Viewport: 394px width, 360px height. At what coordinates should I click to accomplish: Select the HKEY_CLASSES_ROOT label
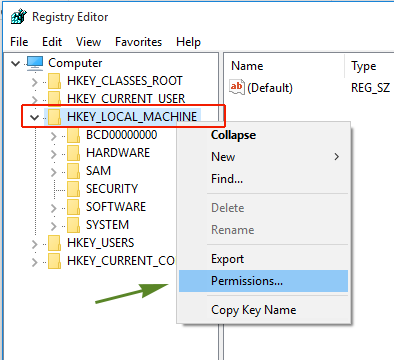click(x=125, y=81)
